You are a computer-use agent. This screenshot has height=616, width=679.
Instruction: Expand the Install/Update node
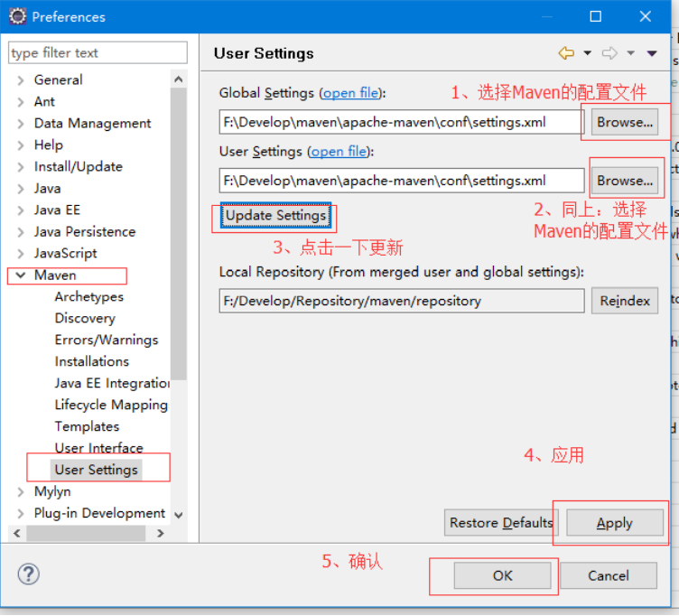[21, 167]
